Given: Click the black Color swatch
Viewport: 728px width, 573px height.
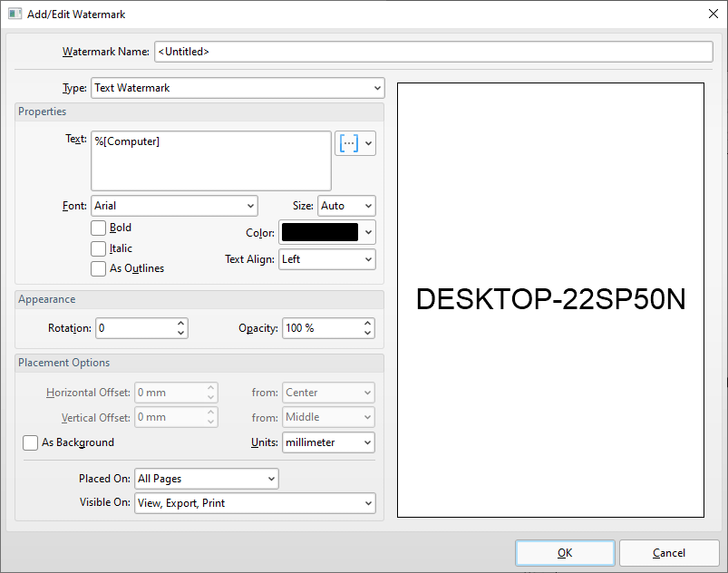Looking at the screenshot, I should click(320, 232).
